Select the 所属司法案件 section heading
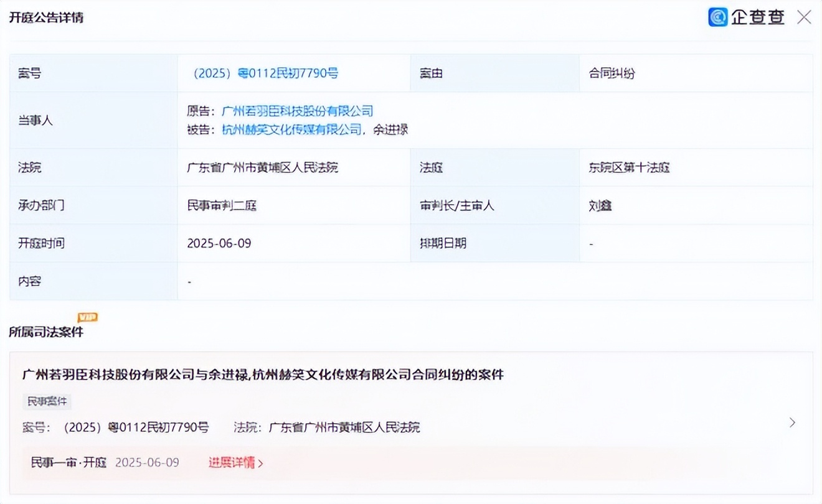822x504 pixels. pos(46,332)
